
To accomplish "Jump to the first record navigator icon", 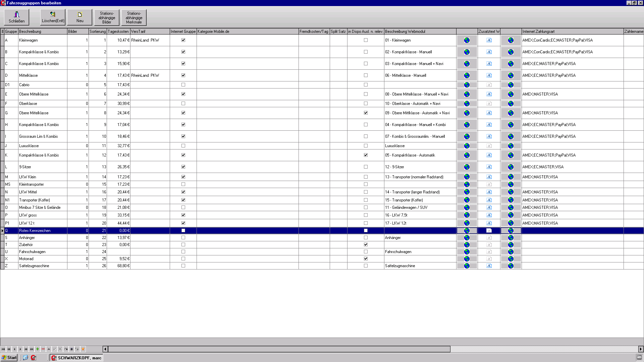I will (x=3, y=349).
